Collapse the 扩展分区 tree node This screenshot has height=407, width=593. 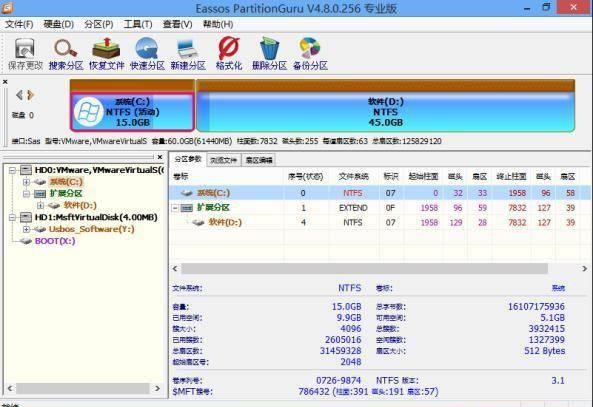point(26,194)
